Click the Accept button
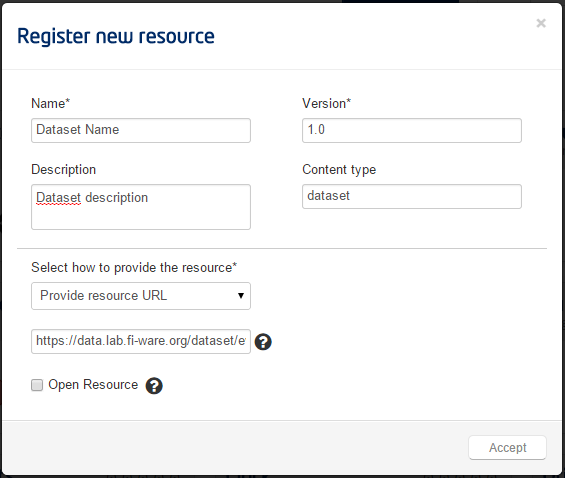The image size is (565, 478). pos(507,447)
